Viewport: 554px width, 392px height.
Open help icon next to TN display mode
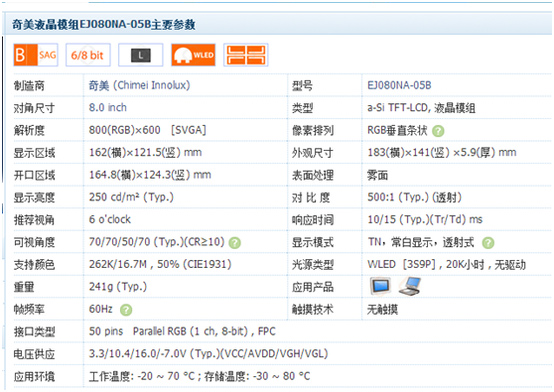(487, 242)
